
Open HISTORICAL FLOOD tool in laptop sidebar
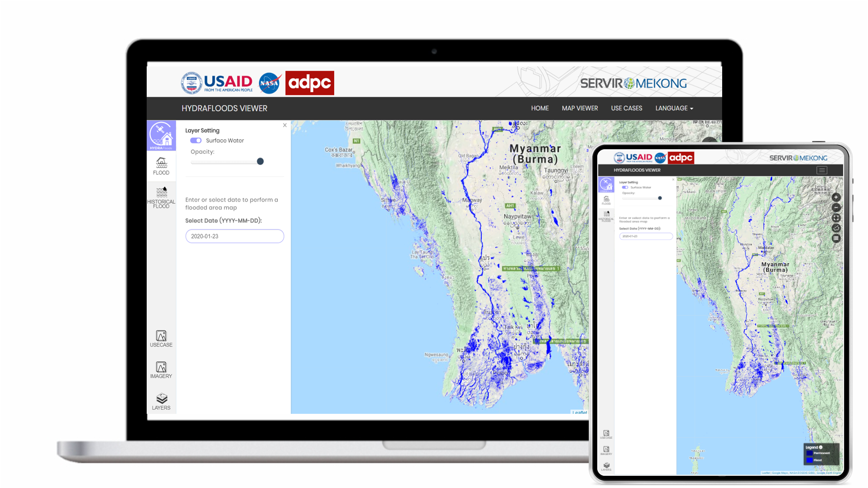[x=161, y=197]
